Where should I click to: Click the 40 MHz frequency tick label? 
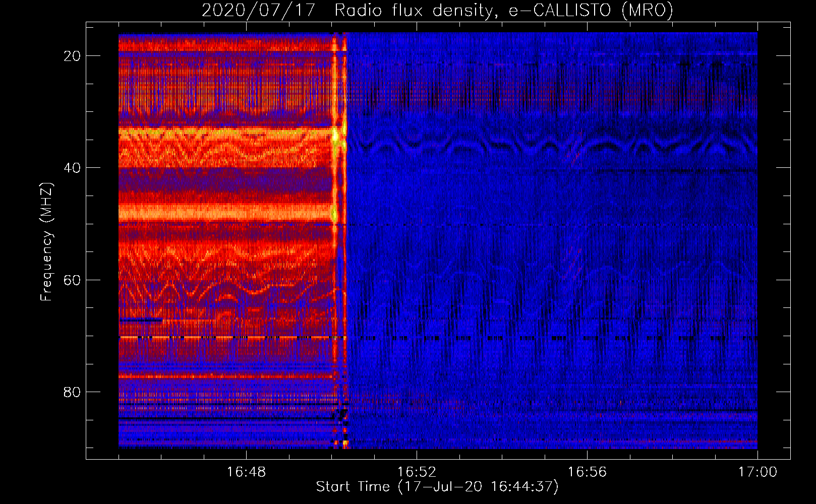pos(72,168)
